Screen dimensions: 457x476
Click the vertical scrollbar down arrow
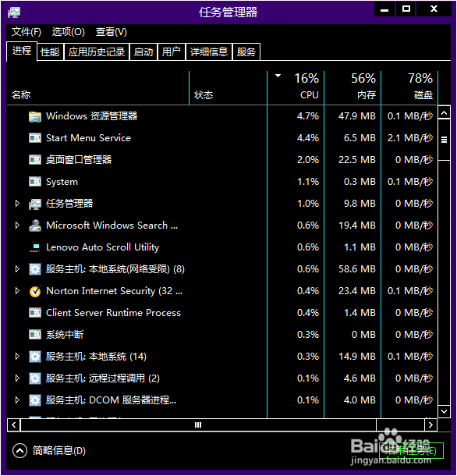pyautogui.click(x=445, y=412)
